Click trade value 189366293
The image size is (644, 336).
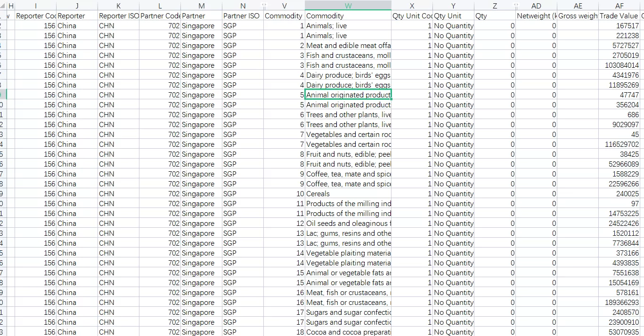619,302
